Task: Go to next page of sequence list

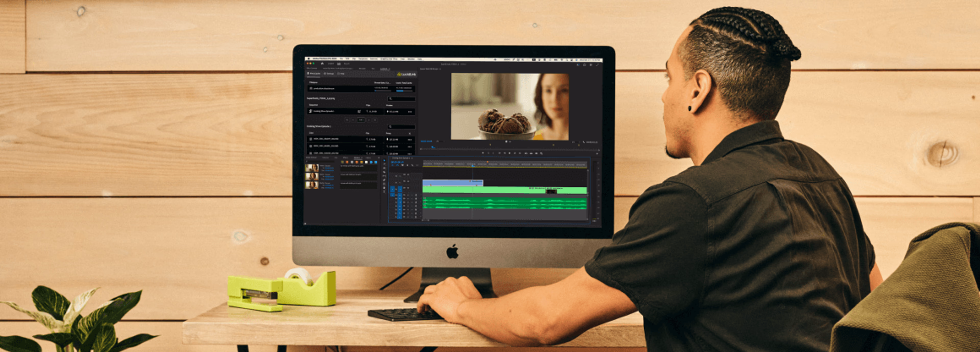Action: 369,120
